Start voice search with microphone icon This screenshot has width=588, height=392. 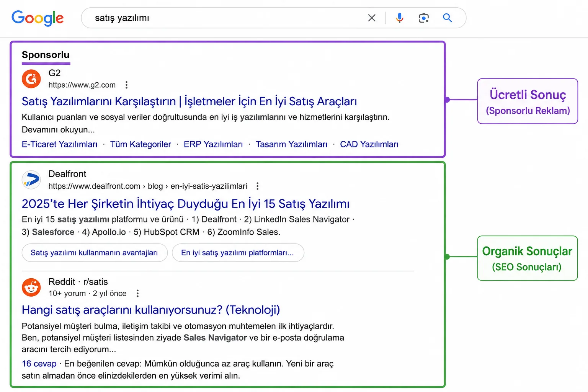[400, 18]
